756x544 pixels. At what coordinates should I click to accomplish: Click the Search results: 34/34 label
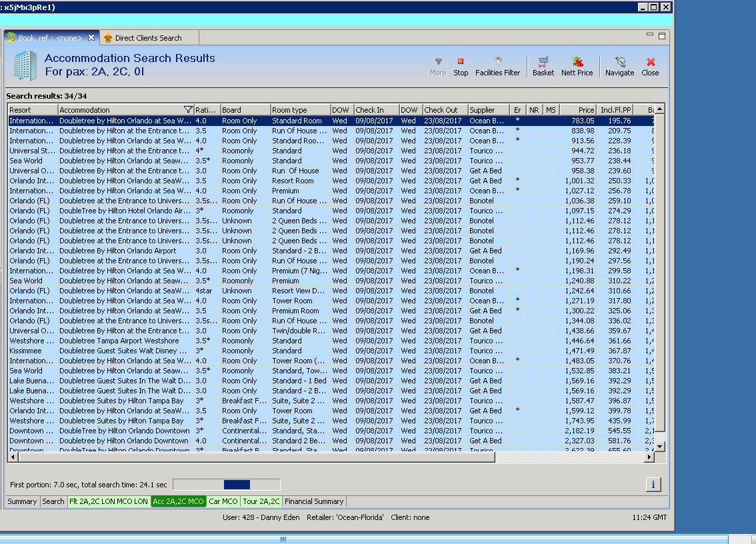(47, 96)
